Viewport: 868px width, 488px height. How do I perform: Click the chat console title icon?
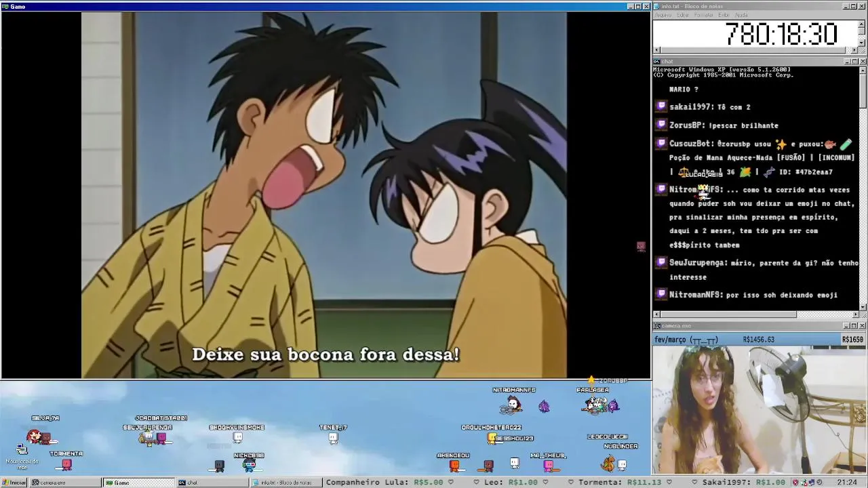[x=657, y=62]
